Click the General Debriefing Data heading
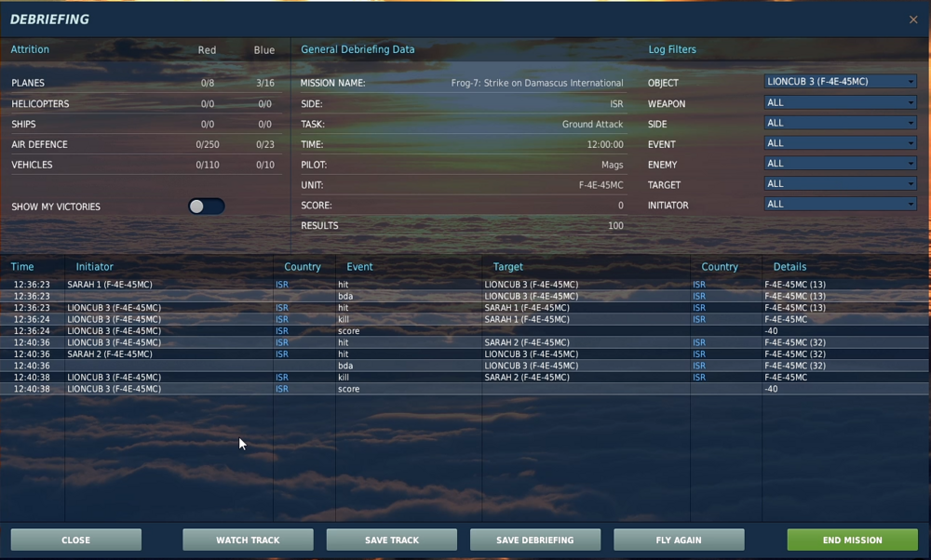This screenshot has width=931, height=560. 358,49
